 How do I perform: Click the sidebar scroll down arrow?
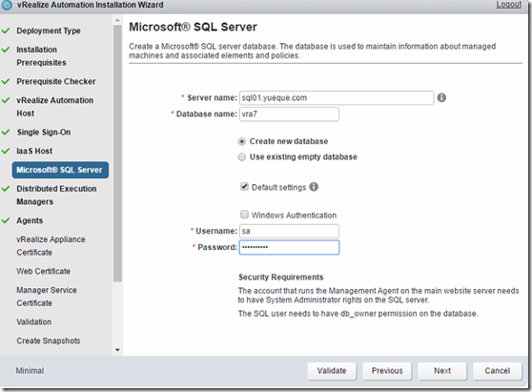click(x=117, y=350)
